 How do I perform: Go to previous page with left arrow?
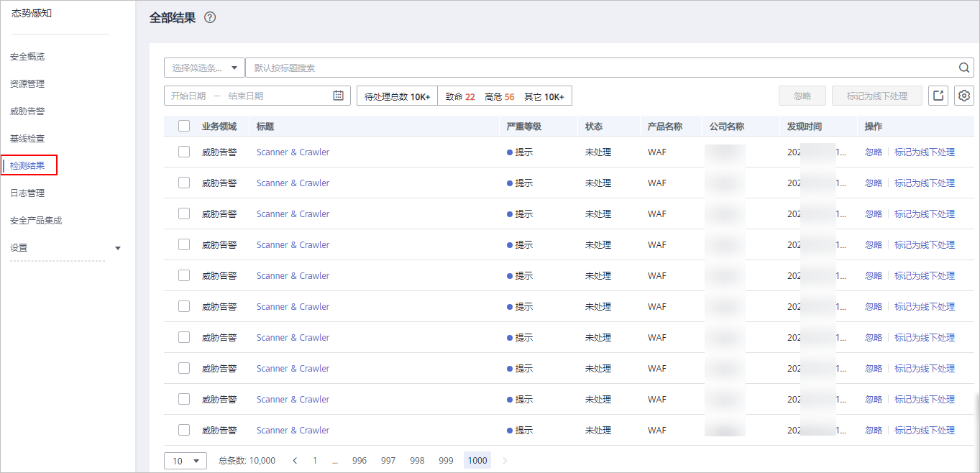(x=295, y=461)
